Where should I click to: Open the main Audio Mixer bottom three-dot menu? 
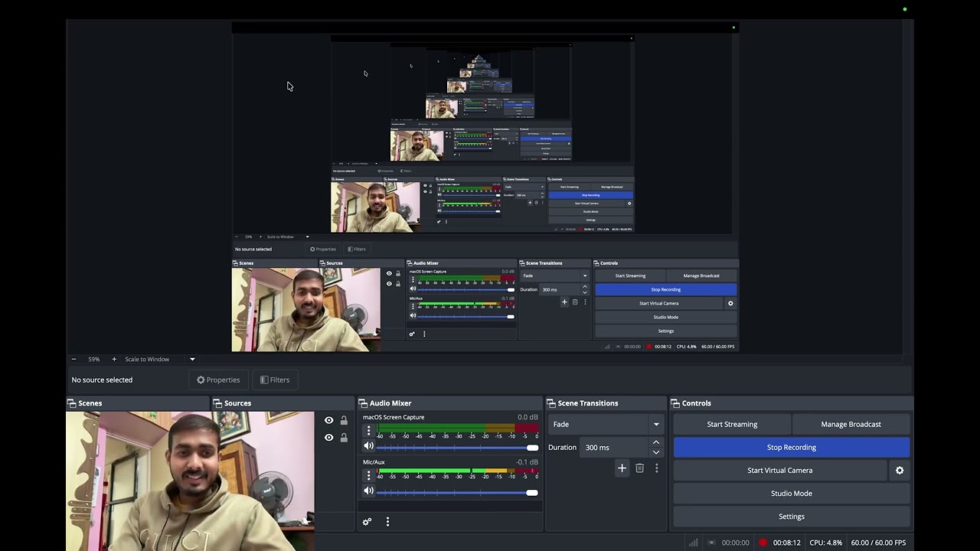point(387,522)
